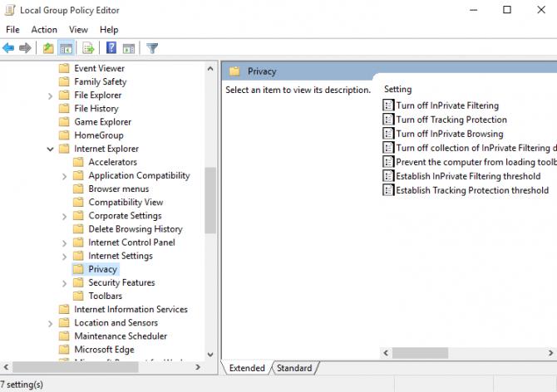Click folder icon beside HomeGroup

point(64,135)
